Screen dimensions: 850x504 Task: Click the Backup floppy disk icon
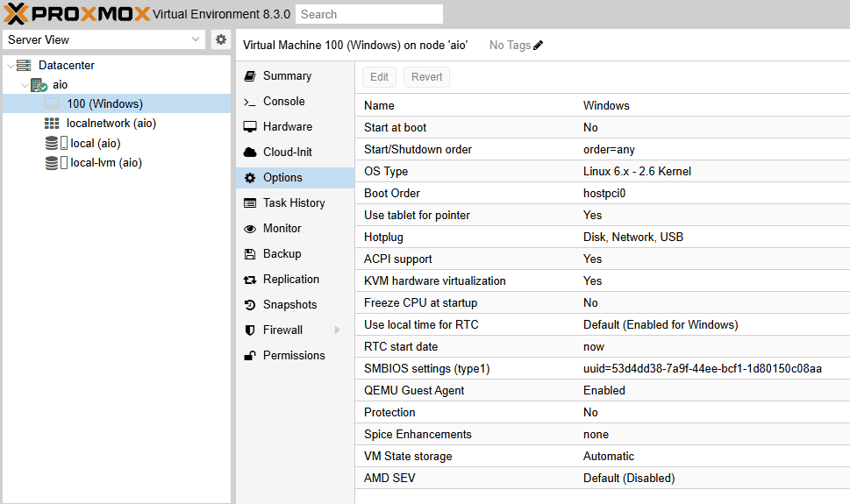(250, 253)
